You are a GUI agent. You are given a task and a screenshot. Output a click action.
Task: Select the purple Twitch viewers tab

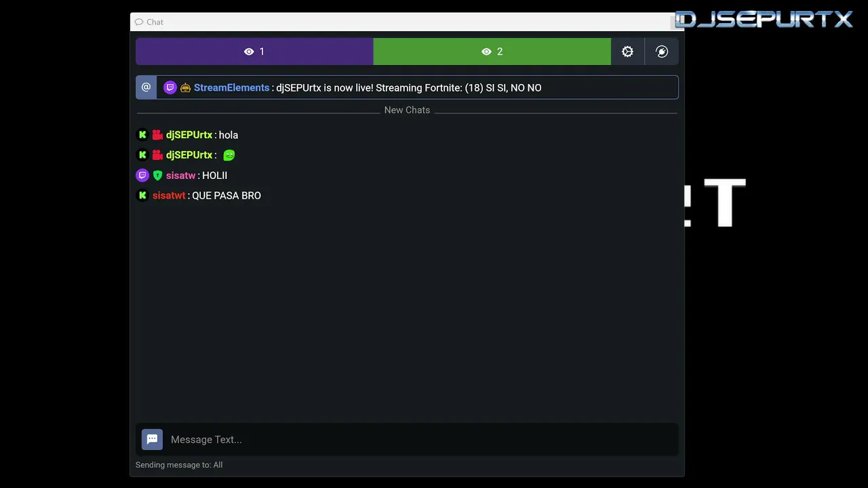pyautogui.click(x=254, y=52)
